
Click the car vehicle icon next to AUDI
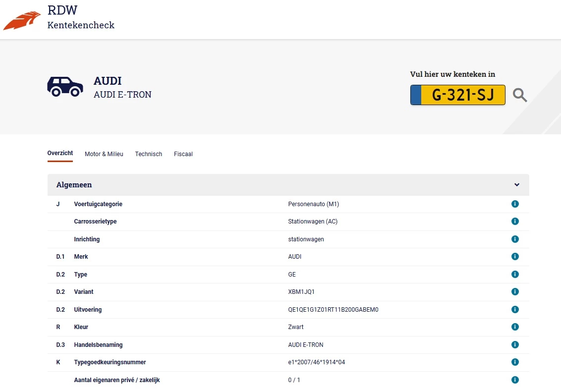coord(65,87)
